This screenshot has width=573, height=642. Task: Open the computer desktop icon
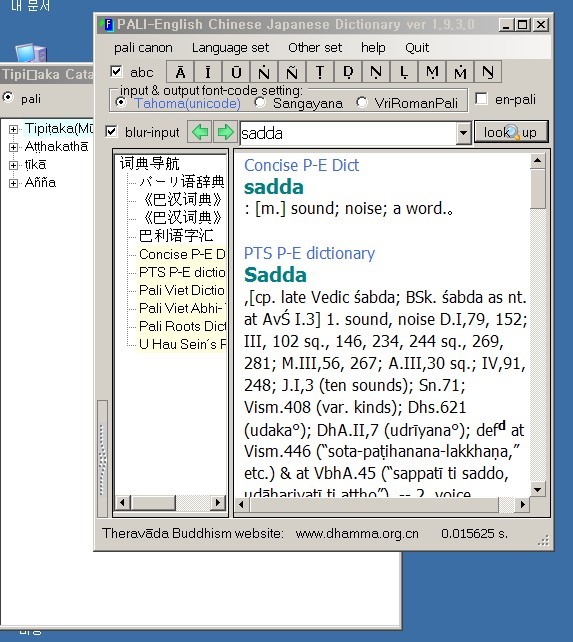31,53
